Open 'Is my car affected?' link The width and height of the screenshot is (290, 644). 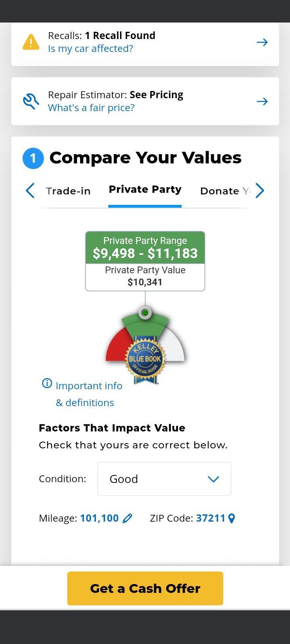tap(91, 49)
